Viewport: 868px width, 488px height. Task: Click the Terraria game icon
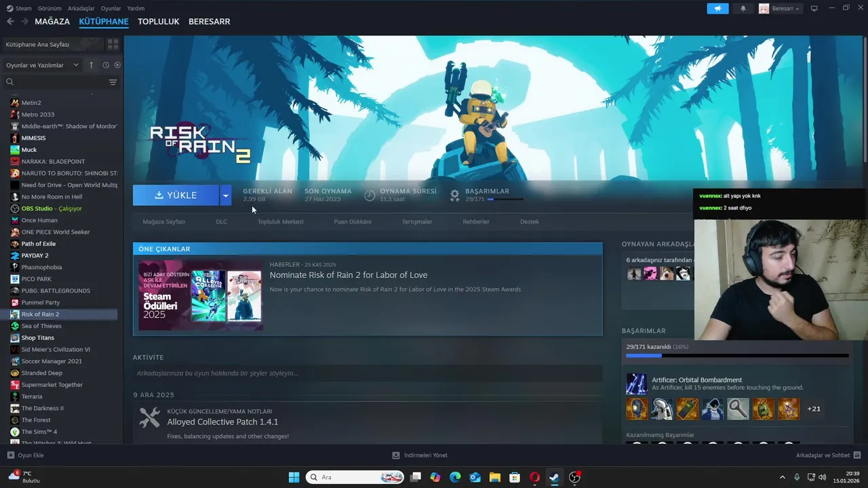(x=15, y=396)
